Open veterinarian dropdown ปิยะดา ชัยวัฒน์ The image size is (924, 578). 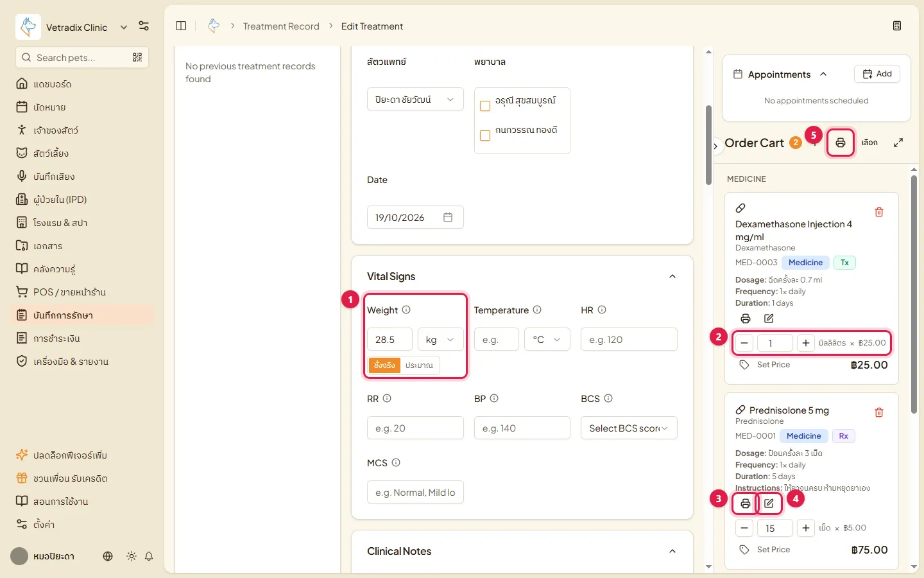coord(415,100)
